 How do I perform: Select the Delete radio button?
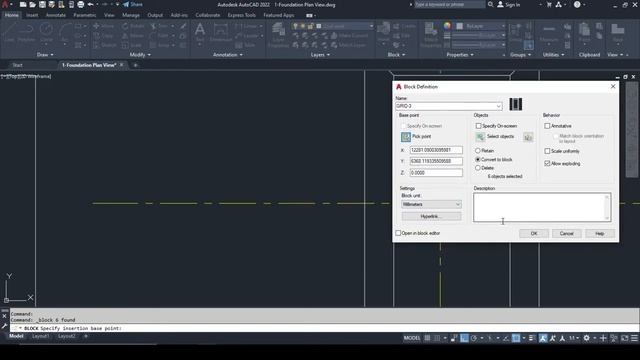coord(478,168)
